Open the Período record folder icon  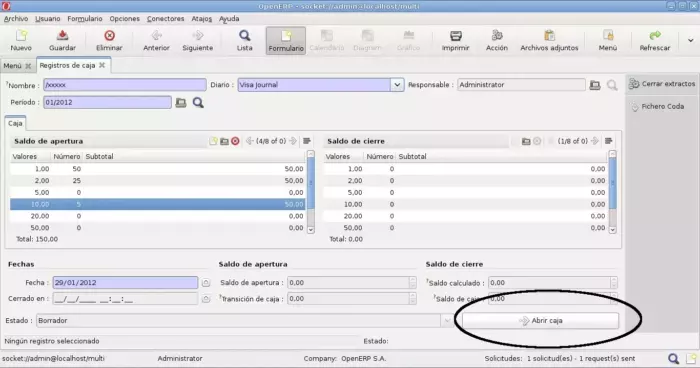pos(180,103)
